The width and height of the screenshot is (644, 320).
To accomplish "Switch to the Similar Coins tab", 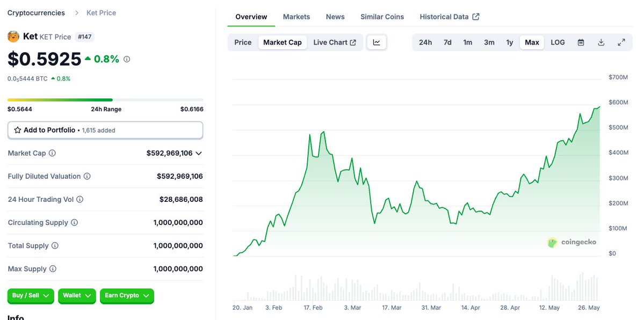I will [x=382, y=17].
